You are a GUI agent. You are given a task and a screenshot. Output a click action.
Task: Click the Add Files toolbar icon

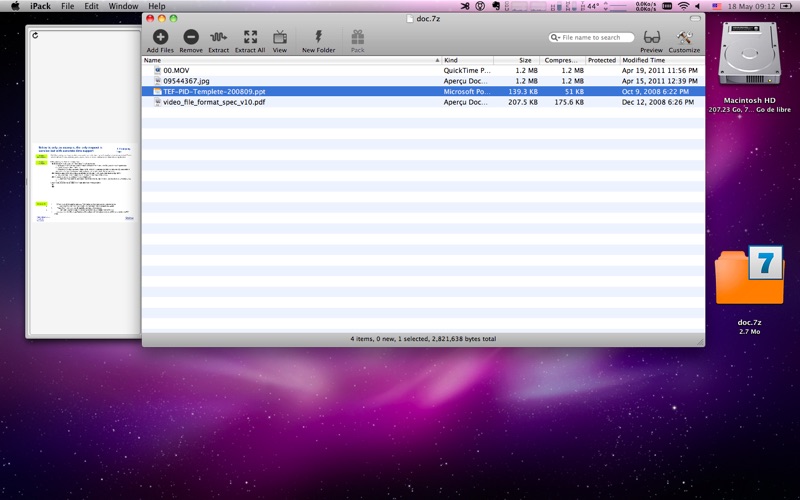click(x=160, y=37)
